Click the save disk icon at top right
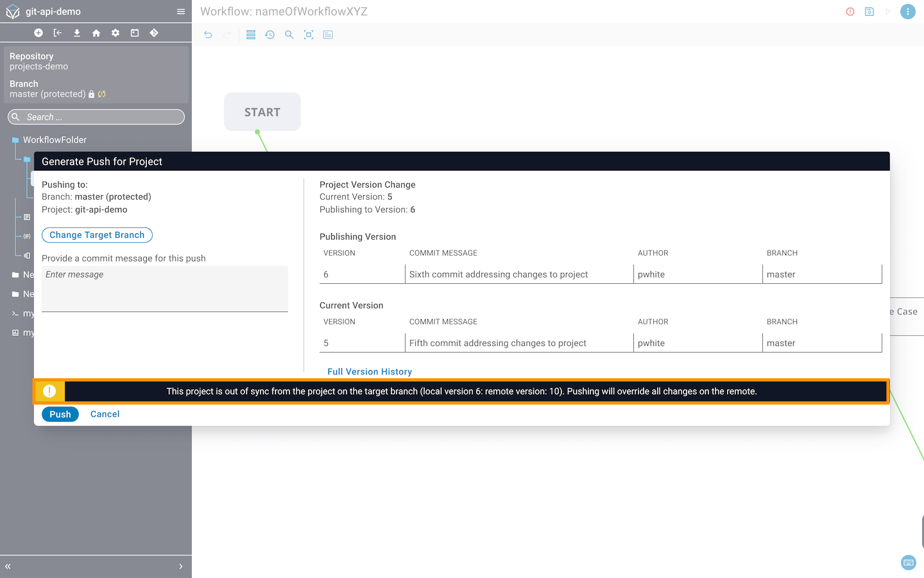 [869, 12]
